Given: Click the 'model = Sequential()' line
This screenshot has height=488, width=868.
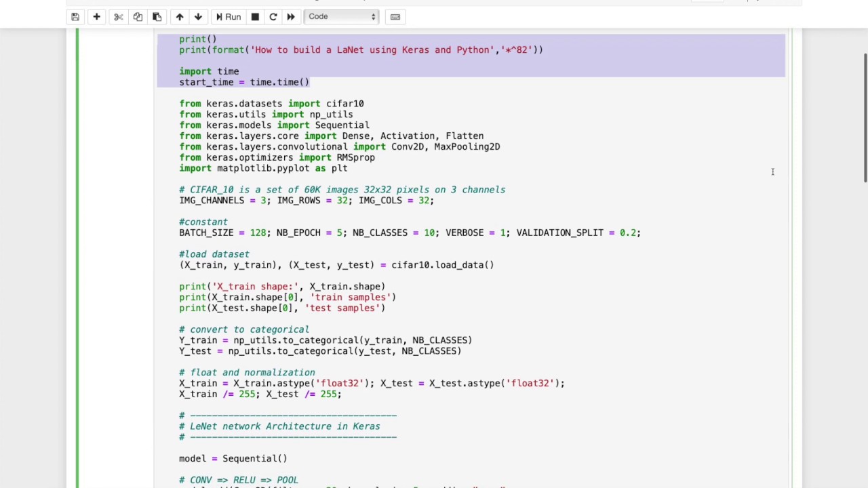Looking at the screenshot, I should (x=233, y=459).
